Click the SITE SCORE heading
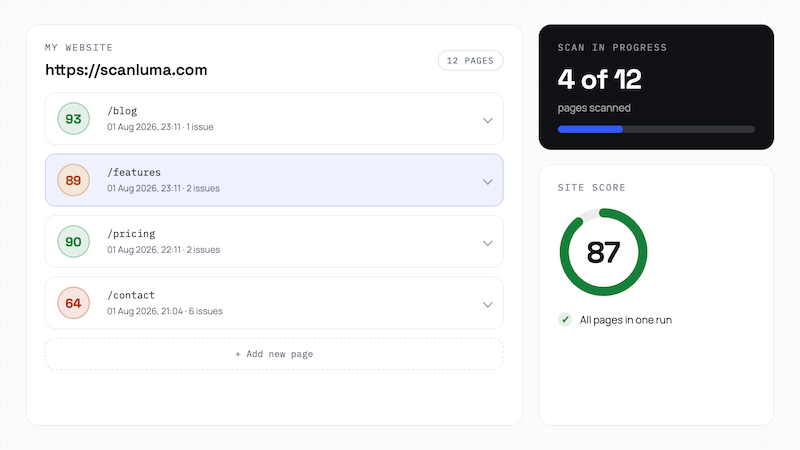The height and width of the screenshot is (450, 800). pos(591,188)
